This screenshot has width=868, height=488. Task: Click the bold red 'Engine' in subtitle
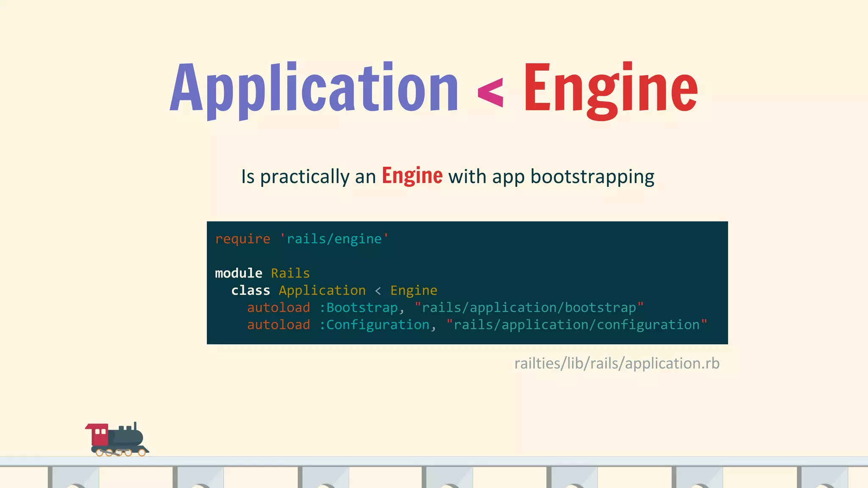[412, 176]
